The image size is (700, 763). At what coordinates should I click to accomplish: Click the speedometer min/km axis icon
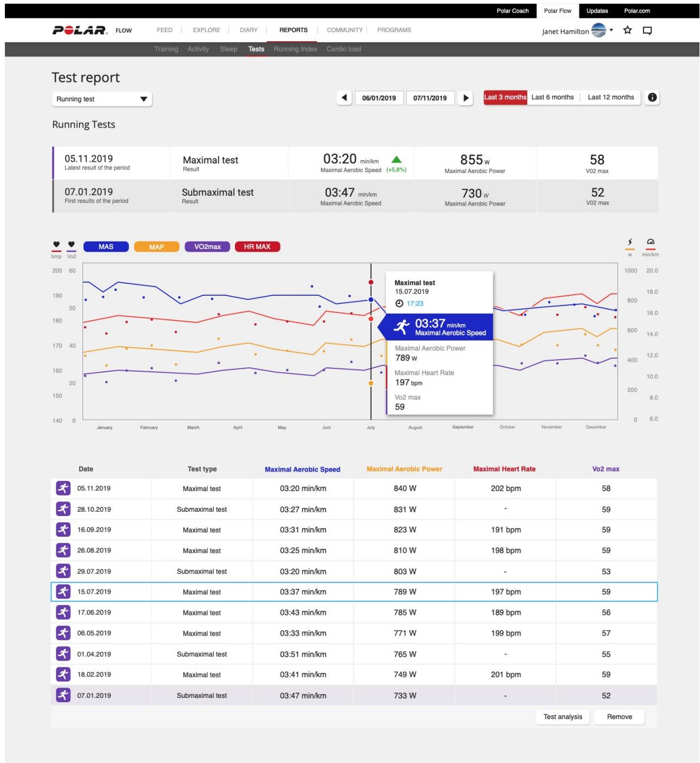coord(651,242)
